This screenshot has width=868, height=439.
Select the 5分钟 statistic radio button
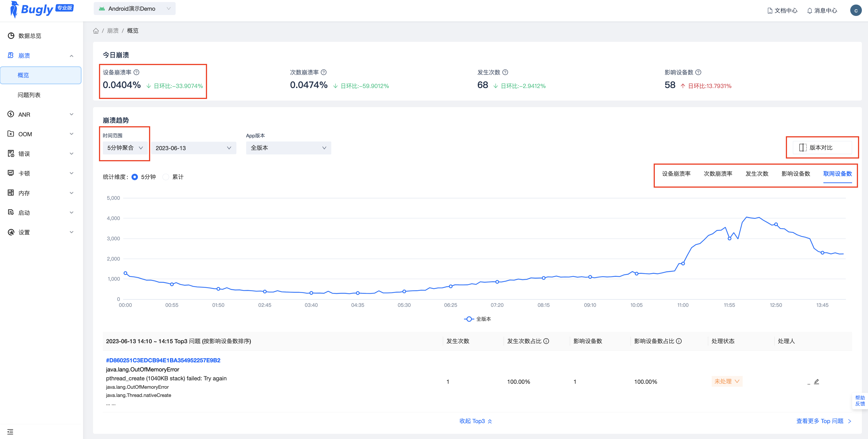pyautogui.click(x=134, y=177)
